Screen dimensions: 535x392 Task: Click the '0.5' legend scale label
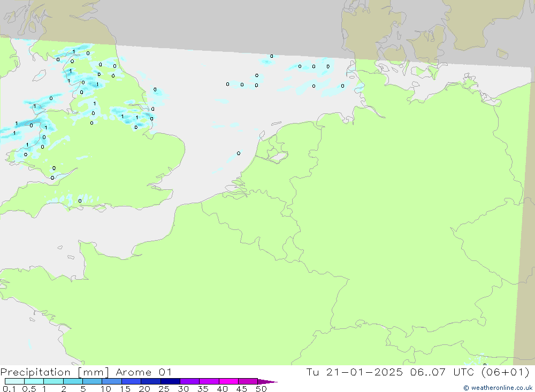tap(29, 389)
